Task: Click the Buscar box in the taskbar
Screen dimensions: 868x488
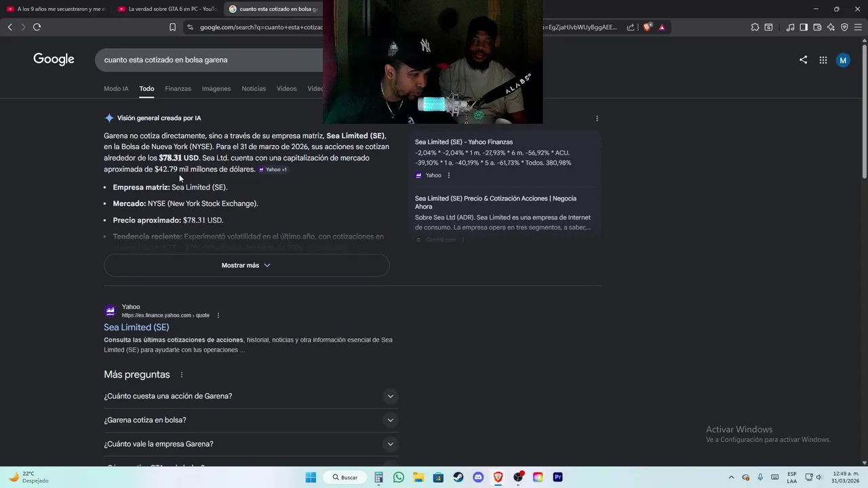Action: click(344, 477)
